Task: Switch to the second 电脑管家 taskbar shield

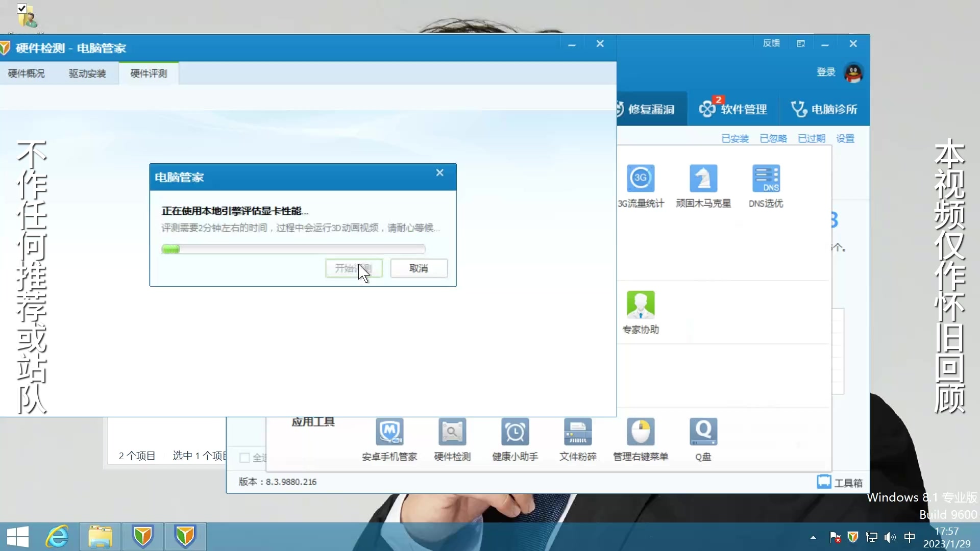Action: tap(185, 537)
